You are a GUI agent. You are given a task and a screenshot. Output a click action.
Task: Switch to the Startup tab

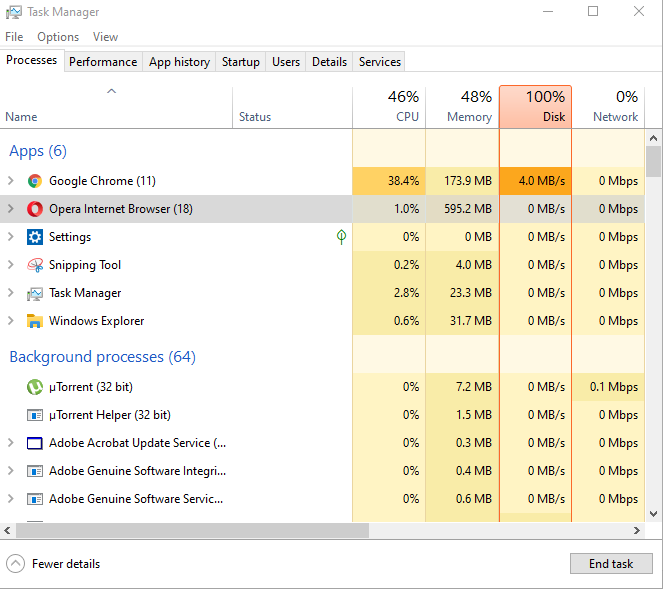tap(241, 62)
